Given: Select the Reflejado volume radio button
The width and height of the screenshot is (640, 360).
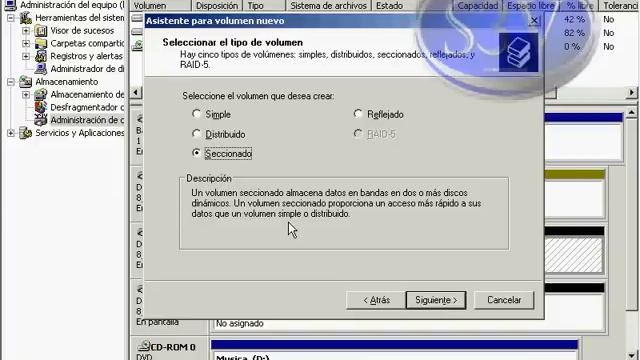Looking at the screenshot, I should coord(358,114).
